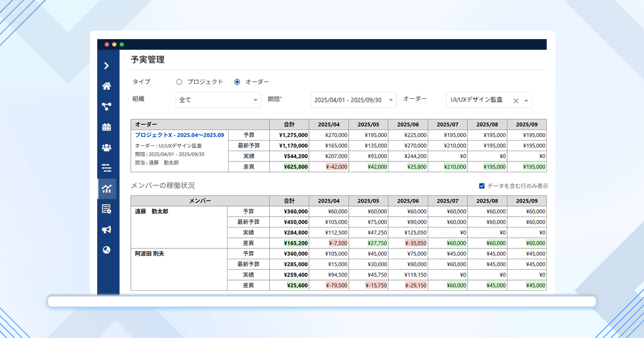
Task: Clear the UI/UXデザイン監査 order selection
Action: 516,100
